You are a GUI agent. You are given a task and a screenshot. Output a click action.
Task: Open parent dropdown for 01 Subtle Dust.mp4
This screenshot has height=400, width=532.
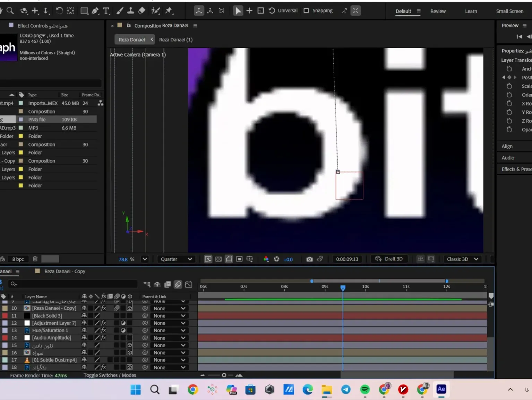click(x=169, y=360)
